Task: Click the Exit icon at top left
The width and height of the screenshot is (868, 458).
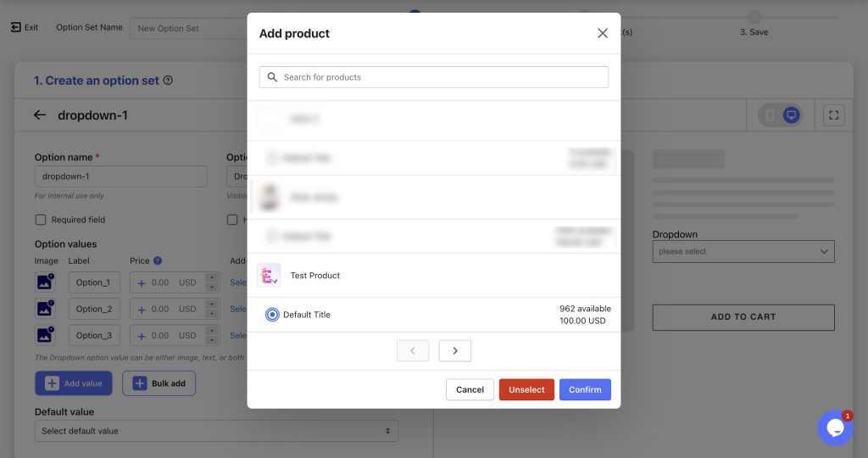Action: point(15,27)
